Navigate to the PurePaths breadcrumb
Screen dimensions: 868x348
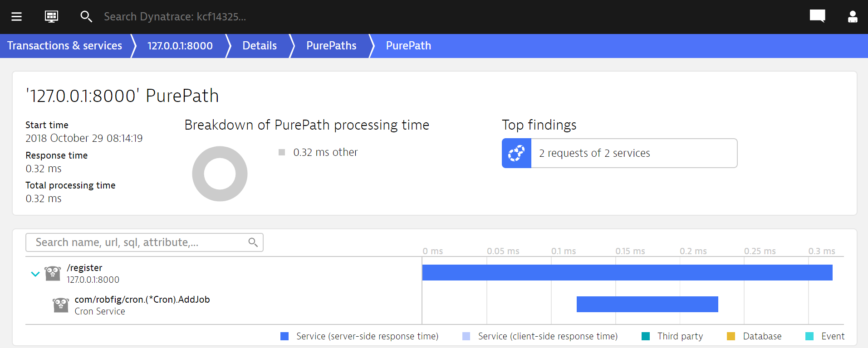[x=331, y=46]
